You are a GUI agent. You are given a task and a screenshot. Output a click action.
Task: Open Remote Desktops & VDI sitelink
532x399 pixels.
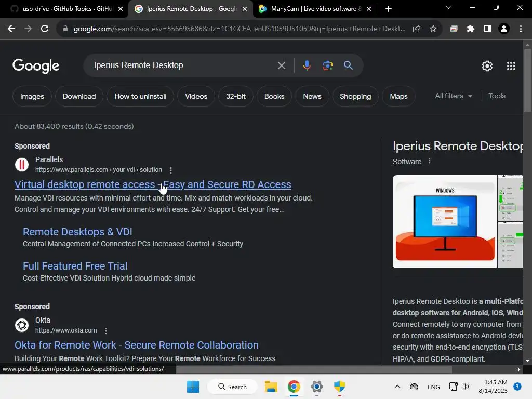click(77, 232)
